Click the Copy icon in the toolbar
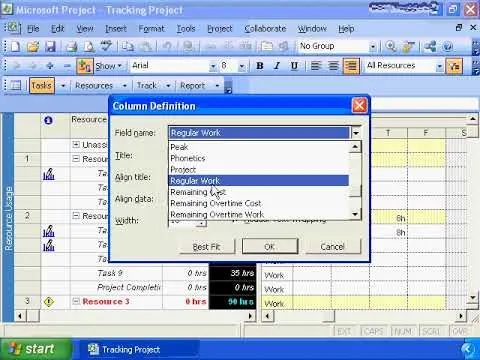Screen dimensions: 480x360 click(127, 46)
